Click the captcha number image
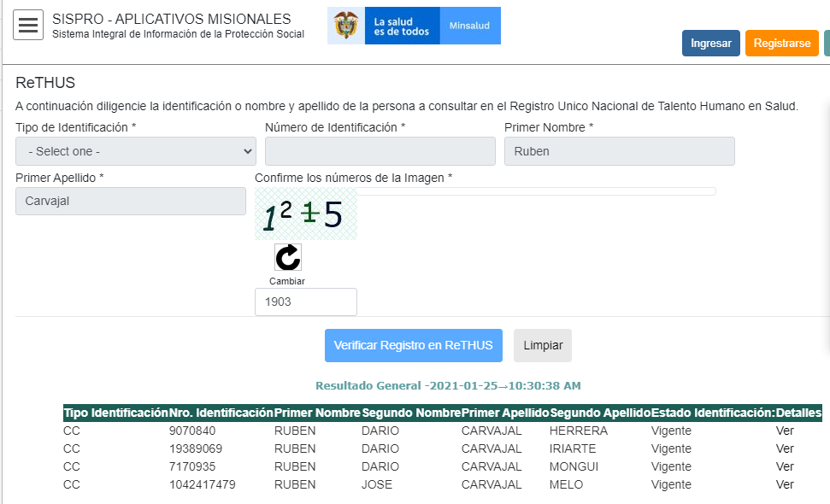Viewport: 830px width, 504px height. [x=306, y=214]
